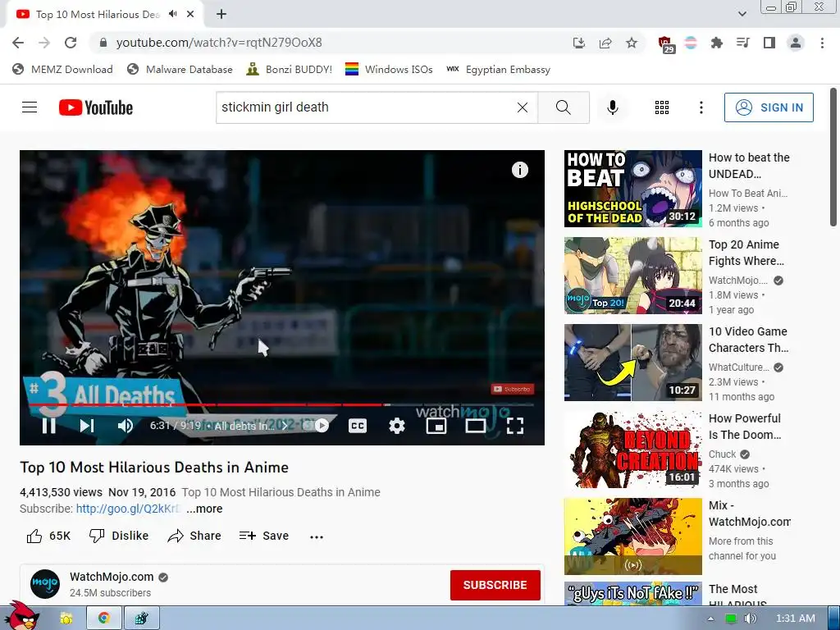The height and width of the screenshot is (630, 840).
Task: Bookmark this tab with star
Action: [x=632, y=43]
